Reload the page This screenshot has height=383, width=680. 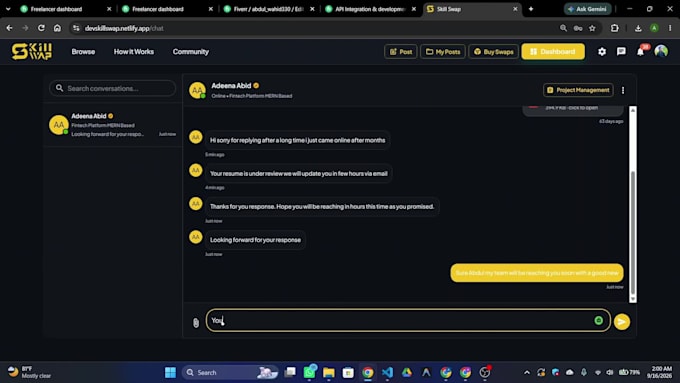(41, 28)
